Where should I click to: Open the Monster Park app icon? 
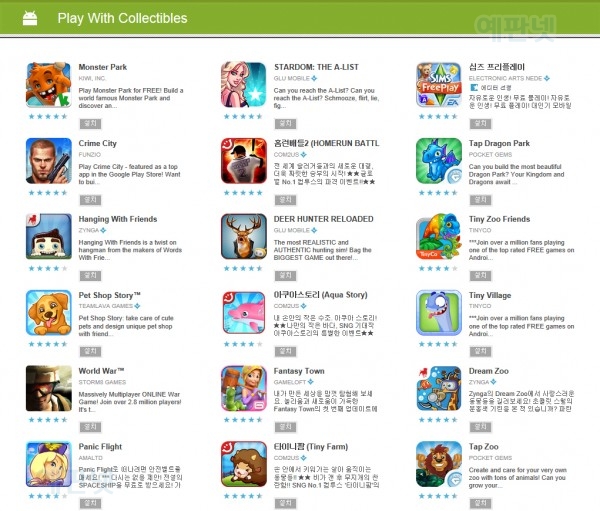(49, 85)
